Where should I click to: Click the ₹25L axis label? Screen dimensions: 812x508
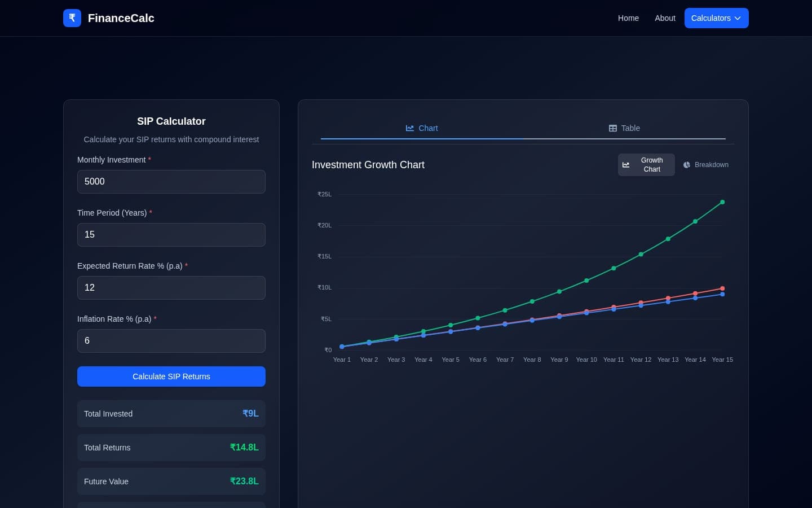[324, 194]
